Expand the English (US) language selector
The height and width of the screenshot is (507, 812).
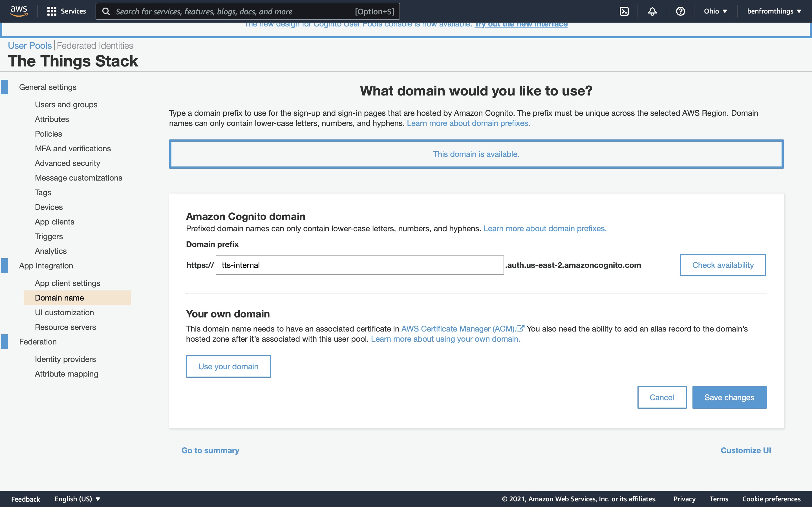pyautogui.click(x=77, y=499)
